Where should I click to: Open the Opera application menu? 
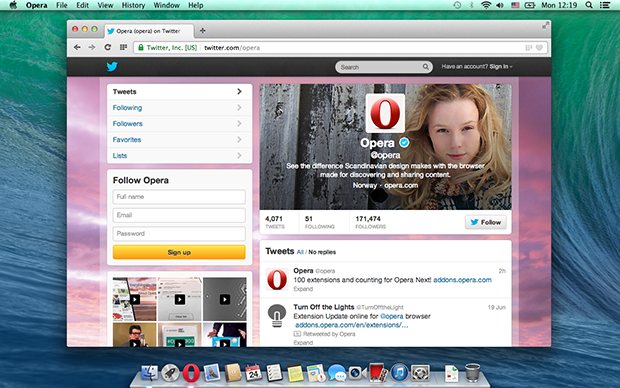click(36, 5)
